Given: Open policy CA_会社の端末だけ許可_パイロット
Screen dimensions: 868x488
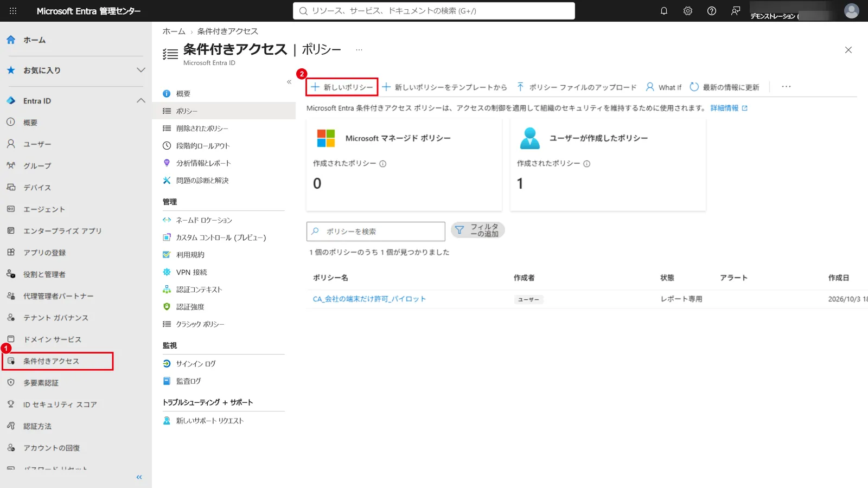Looking at the screenshot, I should (369, 299).
